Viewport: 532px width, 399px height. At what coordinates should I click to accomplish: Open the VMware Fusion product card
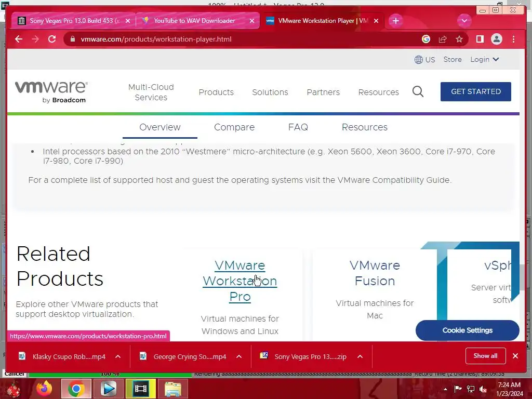click(x=375, y=273)
